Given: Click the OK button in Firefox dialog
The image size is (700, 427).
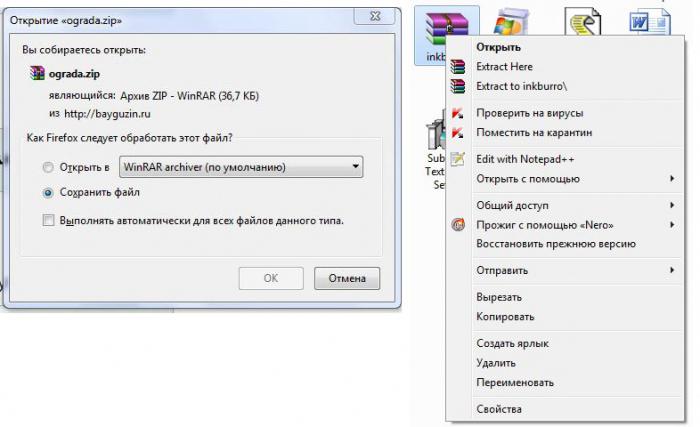Looking at the screenshot, I should point(271,278).
